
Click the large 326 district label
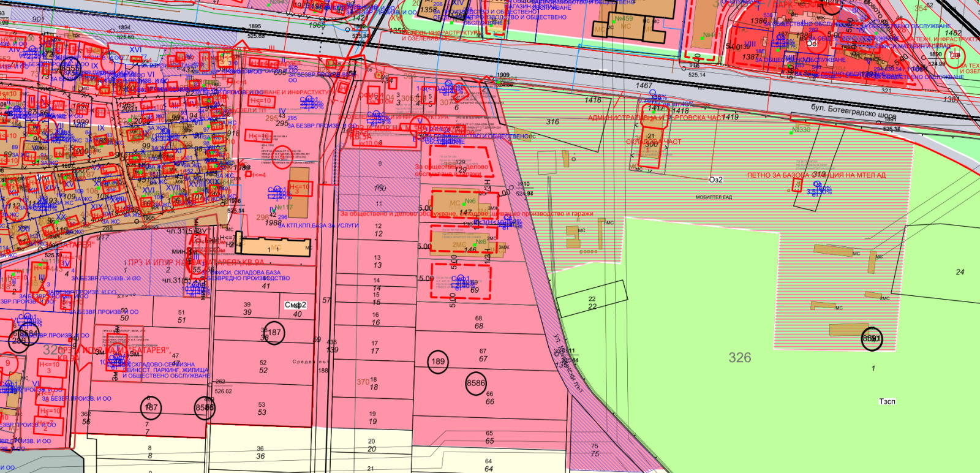pyautogui.click(x=739, y=357)
